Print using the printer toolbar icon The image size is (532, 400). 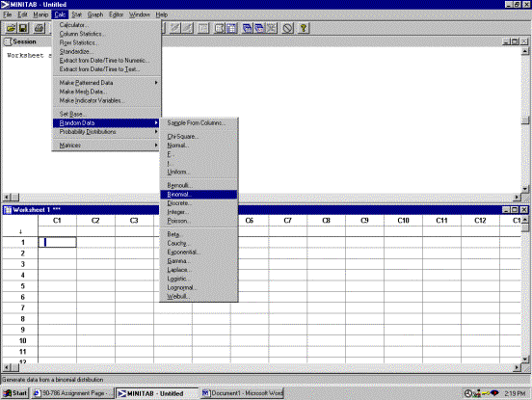(x=39, y=28)
